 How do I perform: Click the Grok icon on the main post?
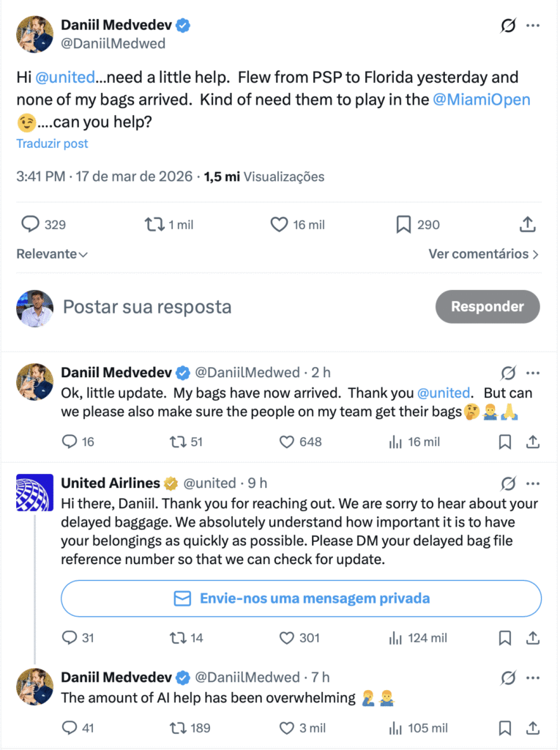(x=508, y=26)
